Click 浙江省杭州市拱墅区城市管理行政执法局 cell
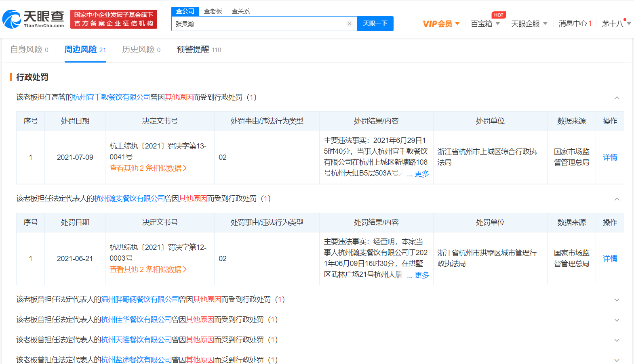 (490, 258)
